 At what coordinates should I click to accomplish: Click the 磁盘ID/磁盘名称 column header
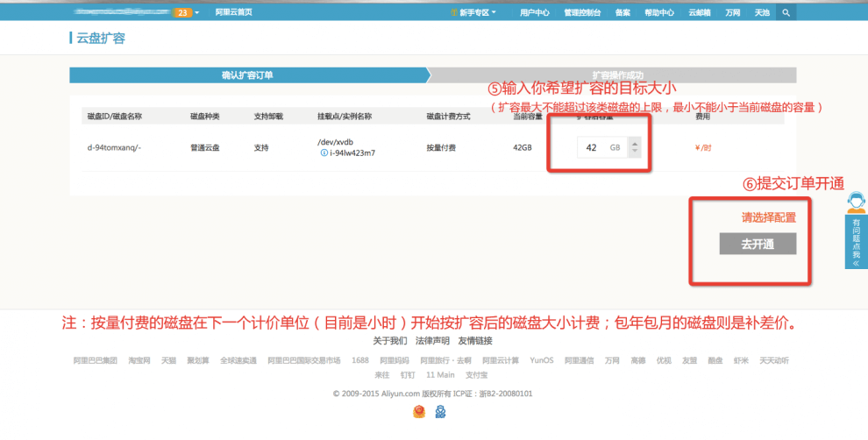pyautogui.click(x=115, y=117)
